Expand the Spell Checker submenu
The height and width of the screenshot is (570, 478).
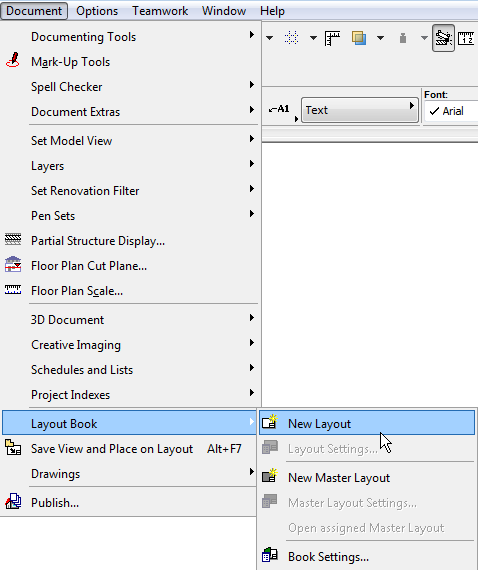130,87
